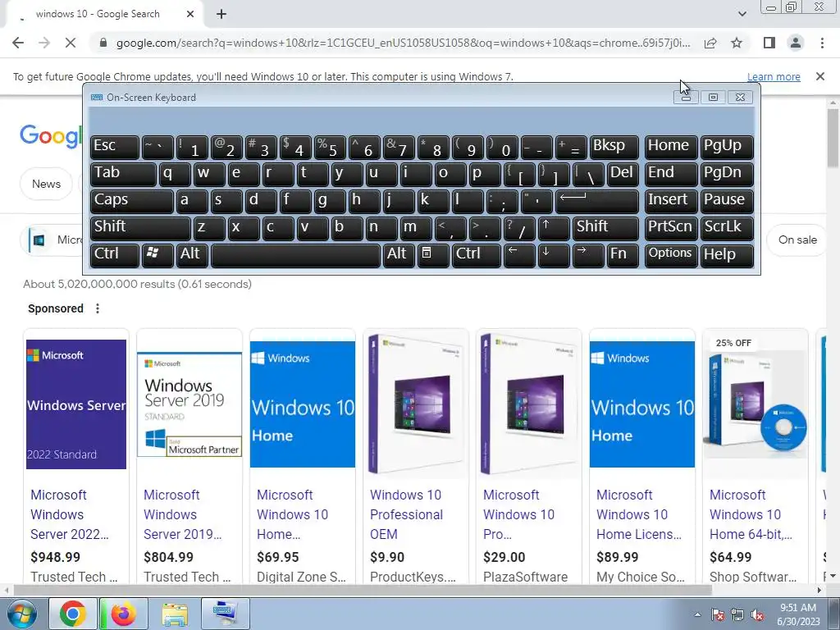Open On-Screen Keyboard taskbar icon

coord(225,614)
